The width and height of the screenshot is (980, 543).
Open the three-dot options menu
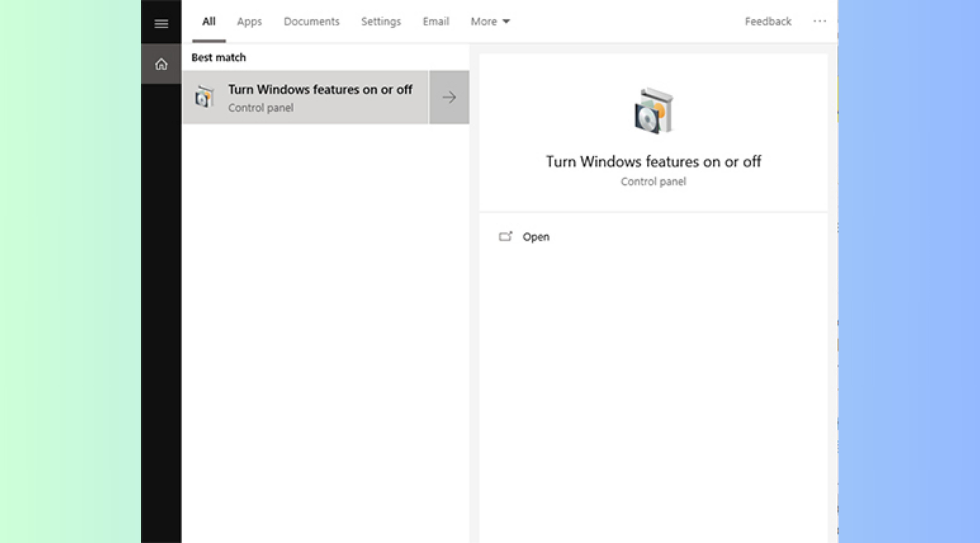[x=819, y=21]
